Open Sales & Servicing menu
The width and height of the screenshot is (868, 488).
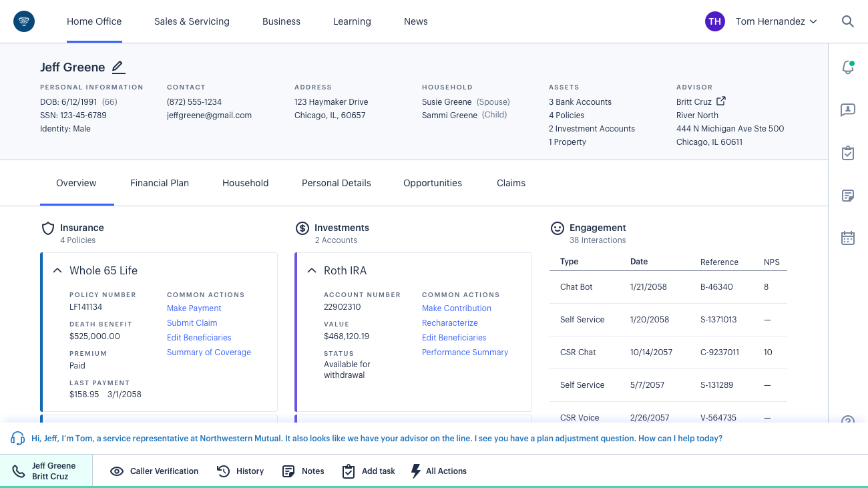click(192, 21)
